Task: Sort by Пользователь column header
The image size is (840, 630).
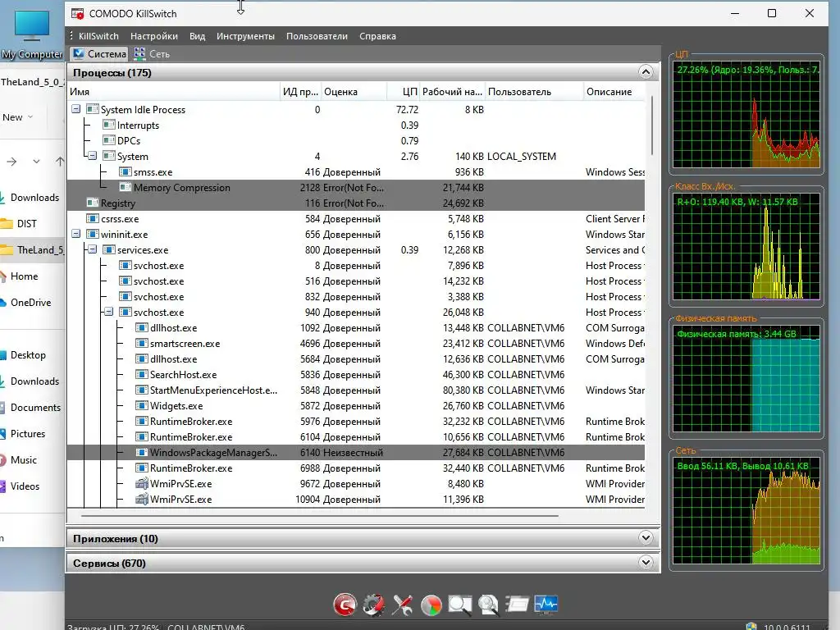Action: point(535,92)
